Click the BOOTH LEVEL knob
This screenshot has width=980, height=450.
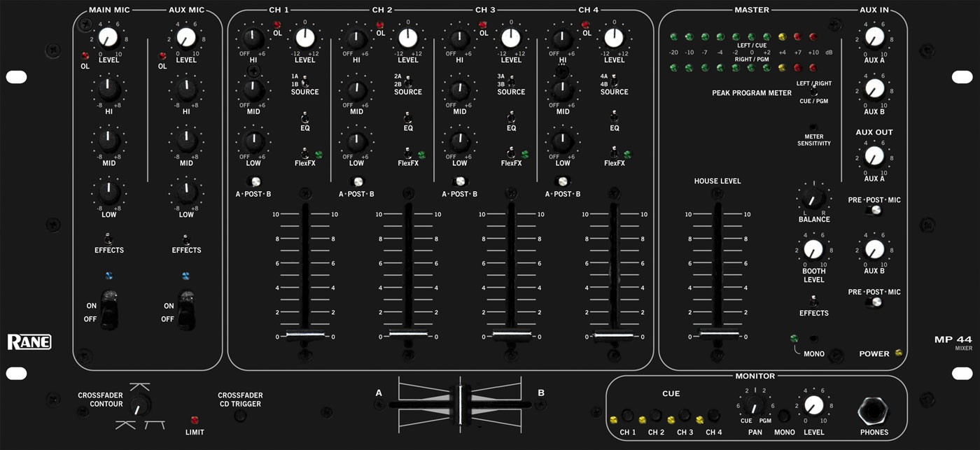[813, 249]
